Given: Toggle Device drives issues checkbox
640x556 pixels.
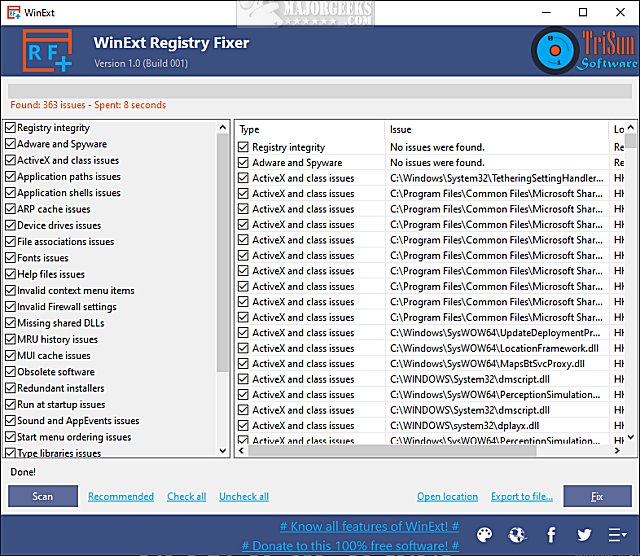Looking at the screenshot, I should click(x=10, y=225).
